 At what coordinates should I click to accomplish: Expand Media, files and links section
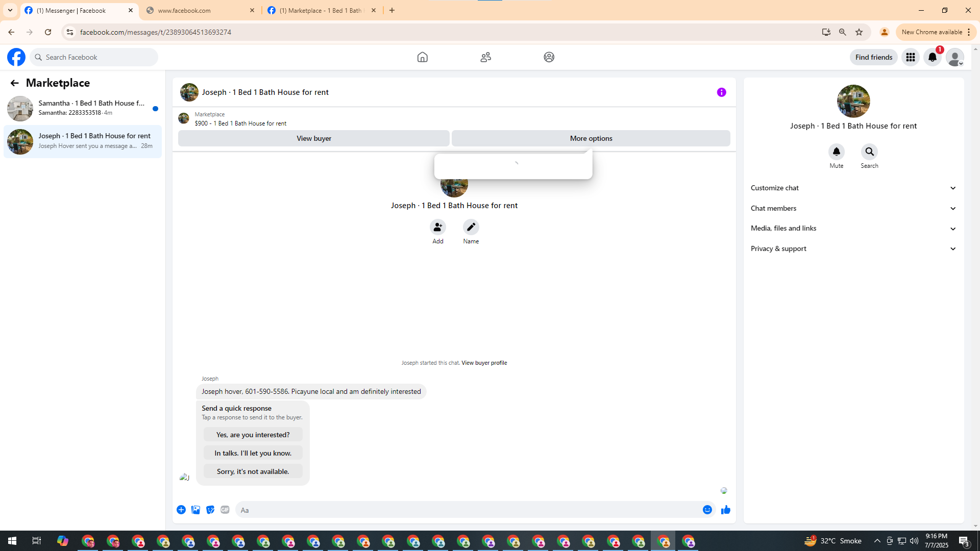point(853,228)
